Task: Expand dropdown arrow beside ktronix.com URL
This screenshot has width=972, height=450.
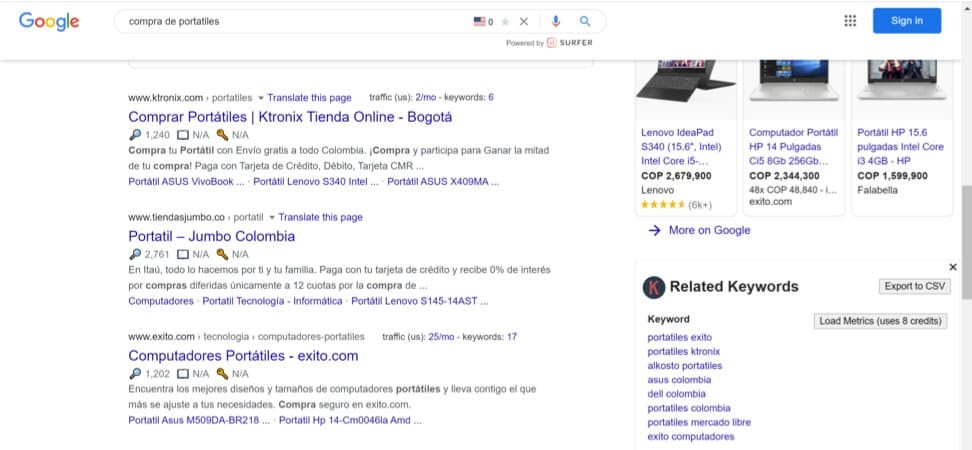Action: point(261,98)
